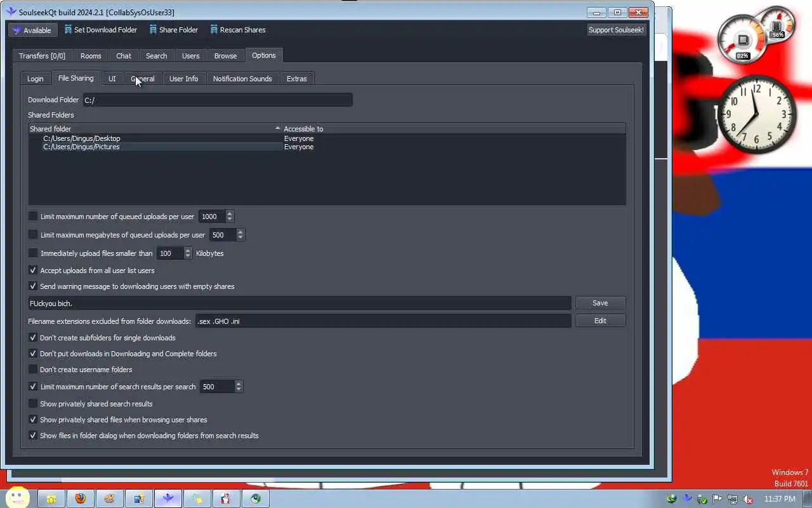The image size is (812, 508).
Task: Sort by the Shared folder column header
Action: [155, 129]
